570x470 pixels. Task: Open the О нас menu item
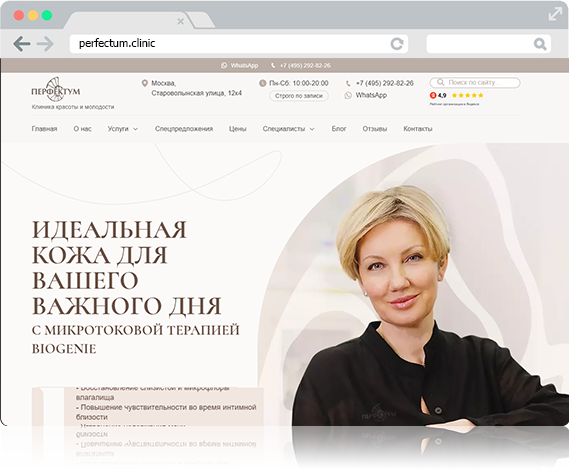(x=83, y=129)
